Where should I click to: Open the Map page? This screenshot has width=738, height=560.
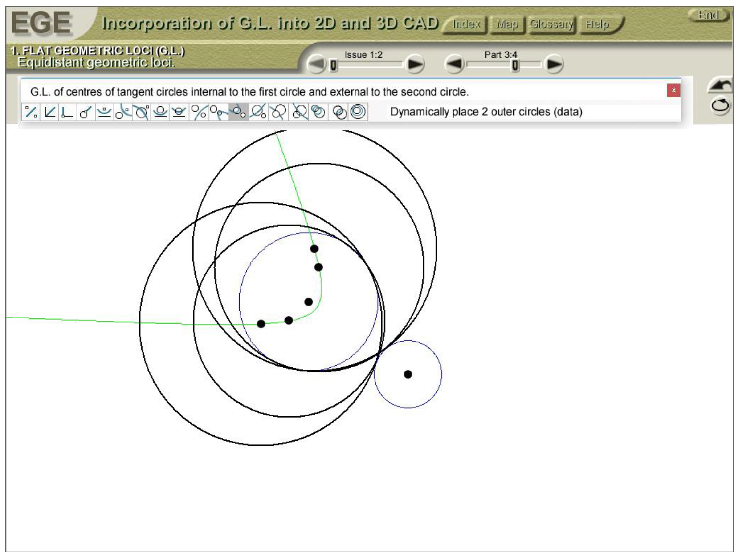click(x=507, y=24)
